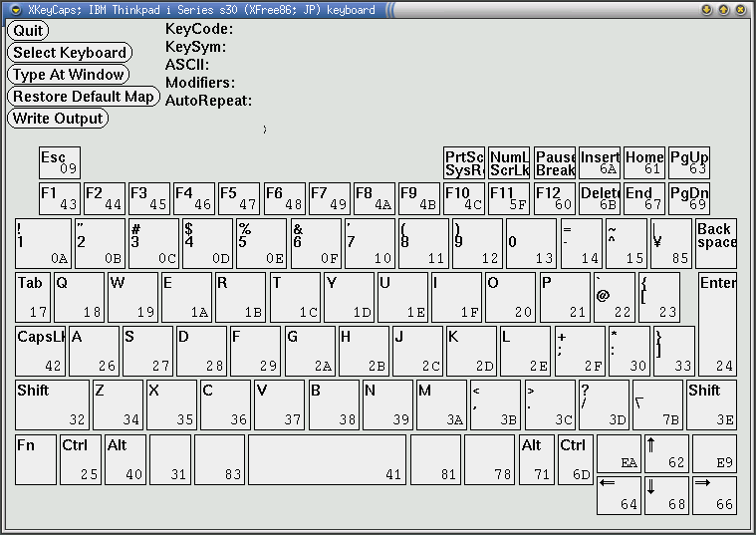The width and height of the screenshot is (756, 535).
Task: Click the down arrow key with code 68
Action: pyautogui.click(x=666, y=495)
